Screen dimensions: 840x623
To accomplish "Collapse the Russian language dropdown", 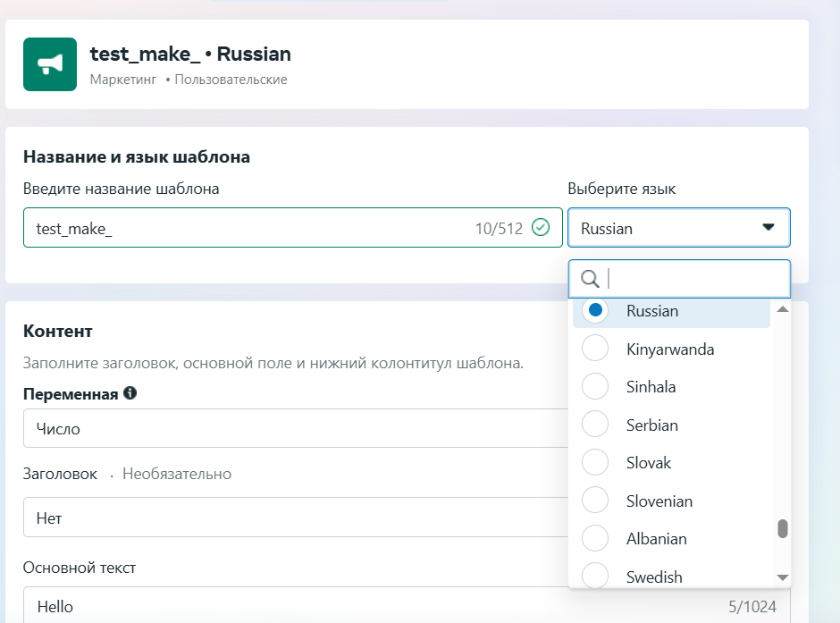I will tap(679, 228).
